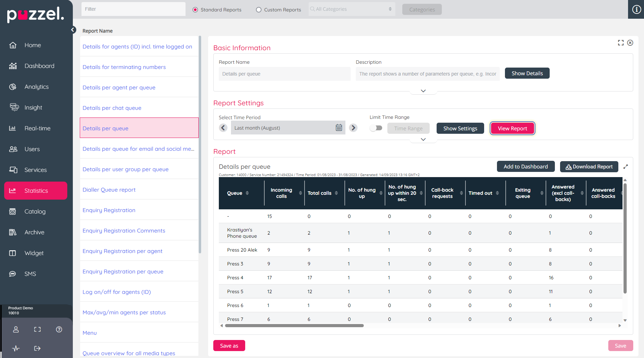Go to the previous time period
The image size is (644, 358).
223,128
